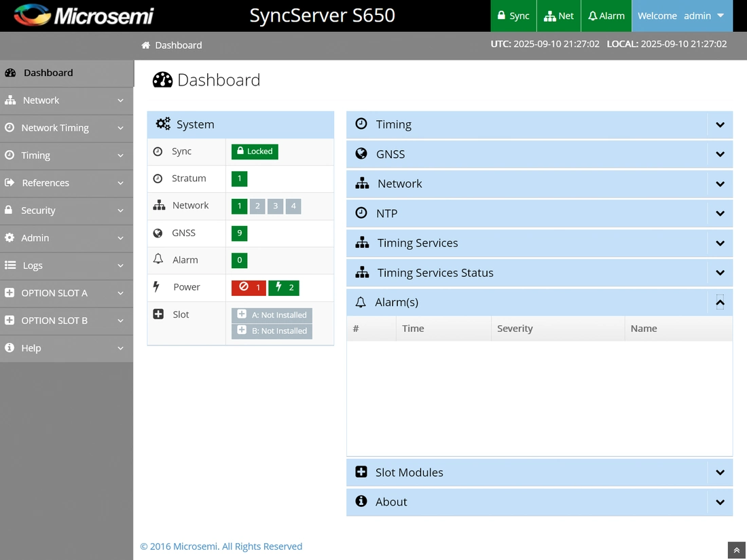Expand the Network sidebar menu

tap(67, 100)
